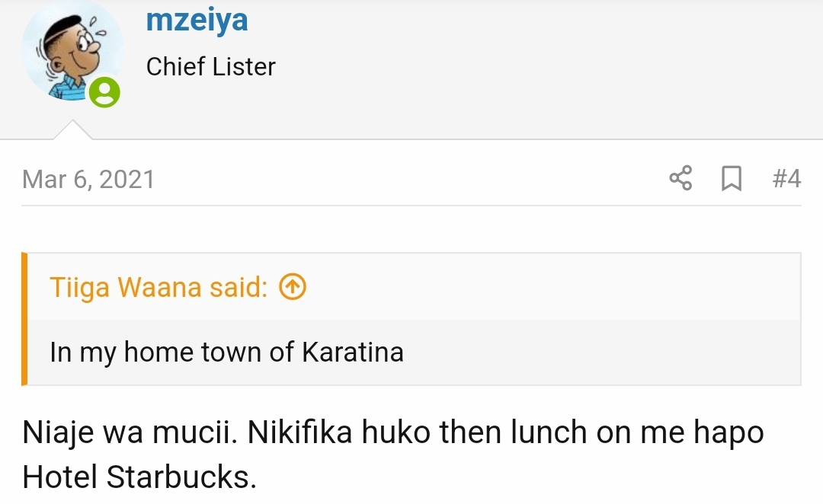Bookmark this post with the bookmark icon
This screenshot has height=504, width=823.
pyautogui.click(x=731, y=179)
